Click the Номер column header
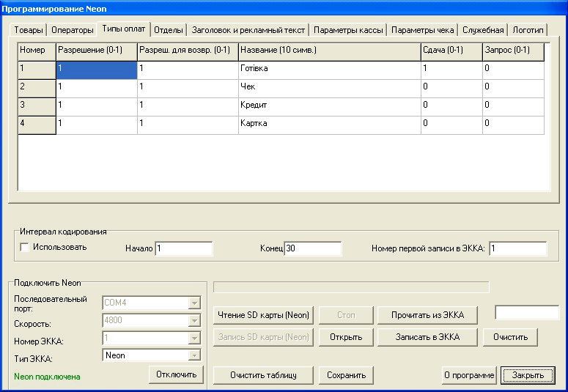 click(x=37, y=52)
